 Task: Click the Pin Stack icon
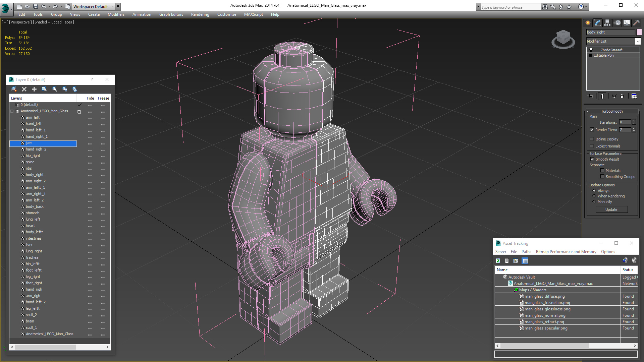[x=591, y=96]
